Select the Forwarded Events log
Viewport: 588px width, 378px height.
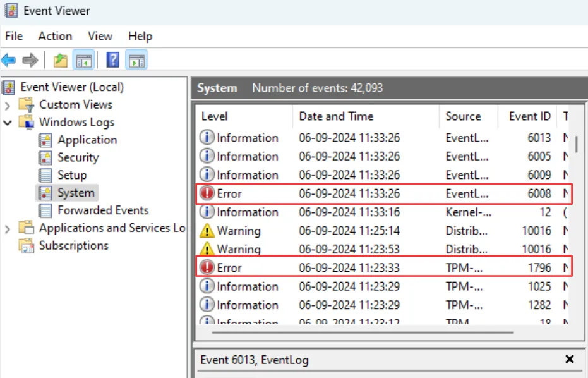tap(103, 210)
